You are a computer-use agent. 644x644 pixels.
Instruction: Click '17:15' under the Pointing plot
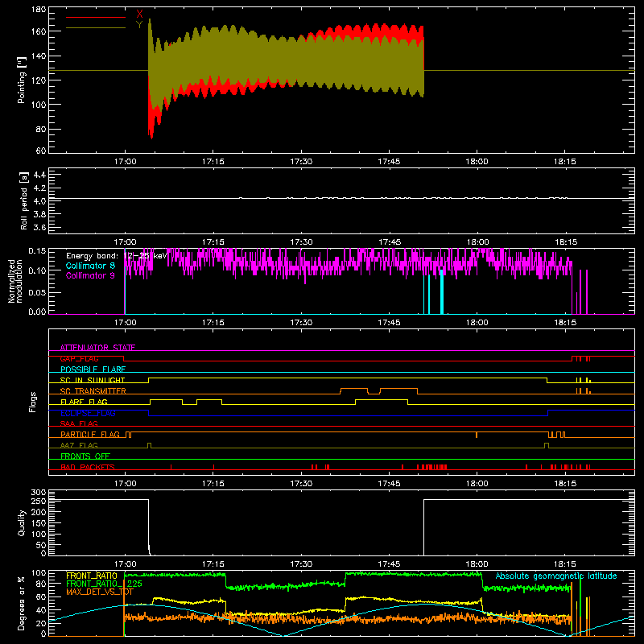tap(213, 162)
